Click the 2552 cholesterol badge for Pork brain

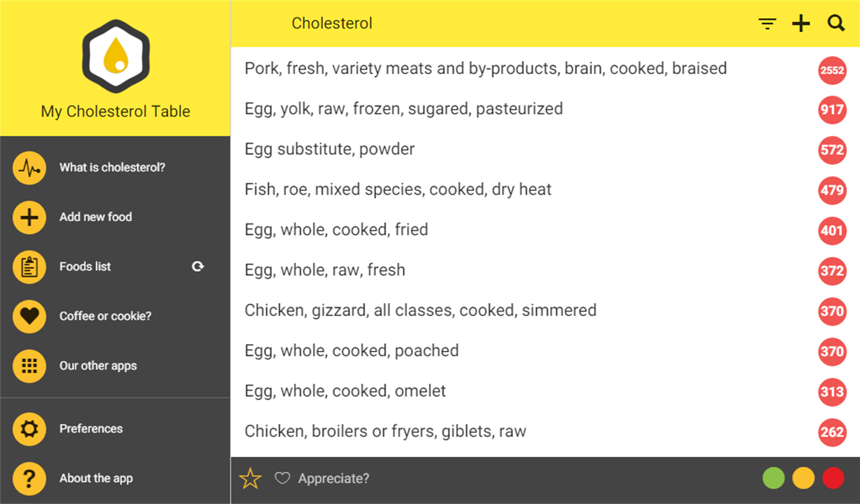[x=832, y=70]
